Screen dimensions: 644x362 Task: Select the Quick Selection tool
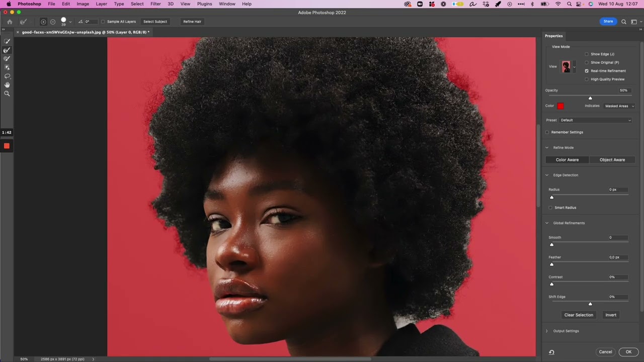click(7, 41)
